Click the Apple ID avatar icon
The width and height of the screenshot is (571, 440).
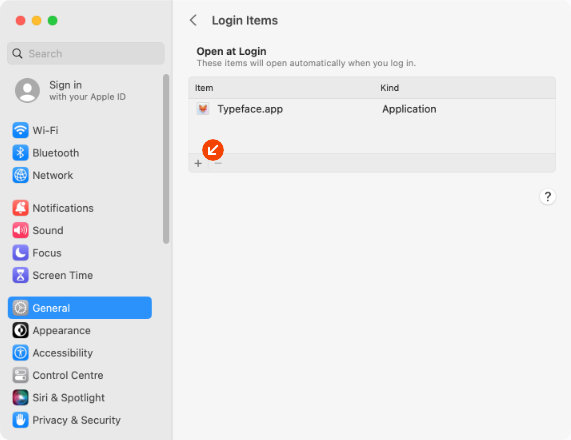(27, 90)
